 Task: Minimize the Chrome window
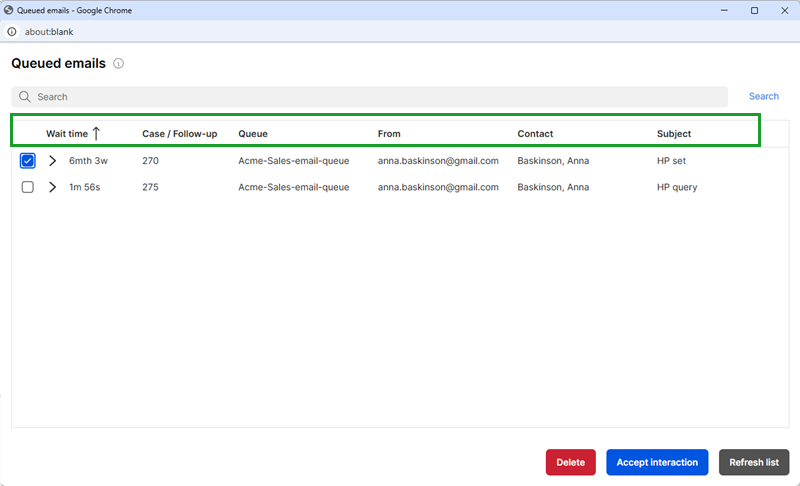pos(724,10)
